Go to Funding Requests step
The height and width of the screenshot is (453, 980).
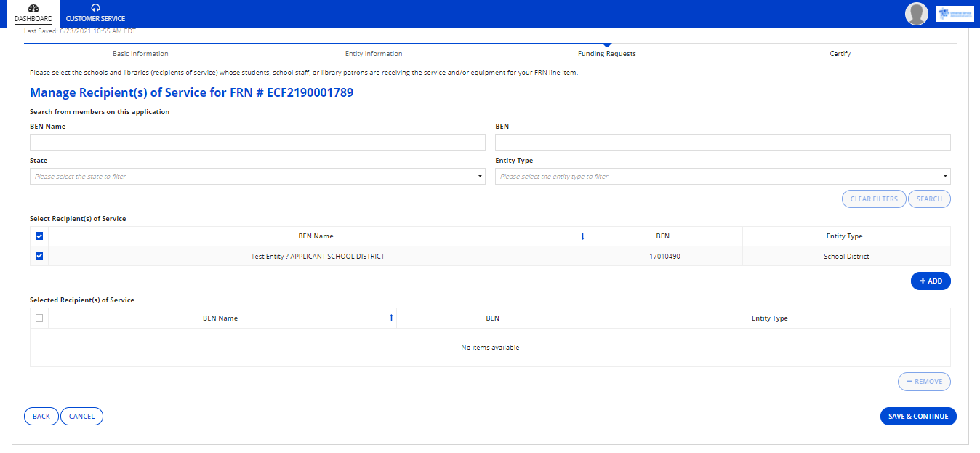point(607,54)
